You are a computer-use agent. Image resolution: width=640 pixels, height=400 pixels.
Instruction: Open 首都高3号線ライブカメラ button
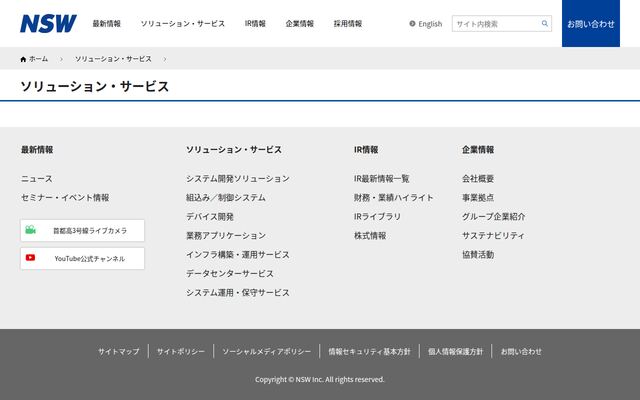pyautogui.click(x=82, y=231)
